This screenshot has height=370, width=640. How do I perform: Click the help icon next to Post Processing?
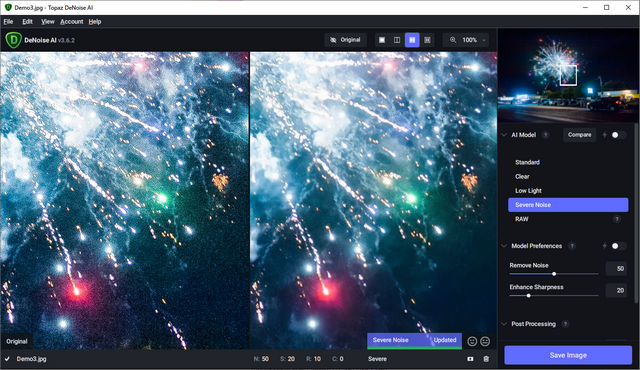tap(565, 324)
